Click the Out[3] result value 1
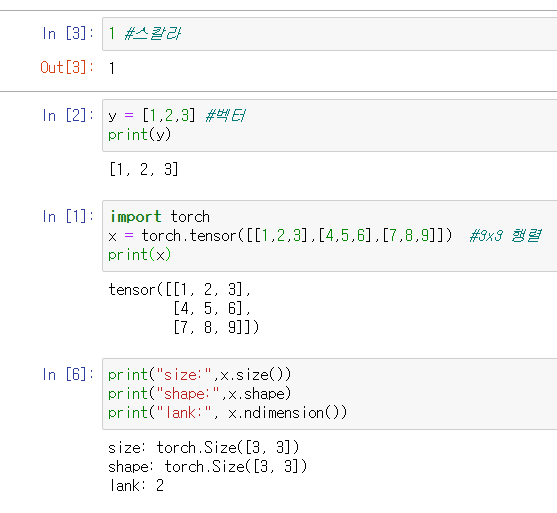This screenshot has height=513, width=557. pyautogui.click(x=112, y=68)
